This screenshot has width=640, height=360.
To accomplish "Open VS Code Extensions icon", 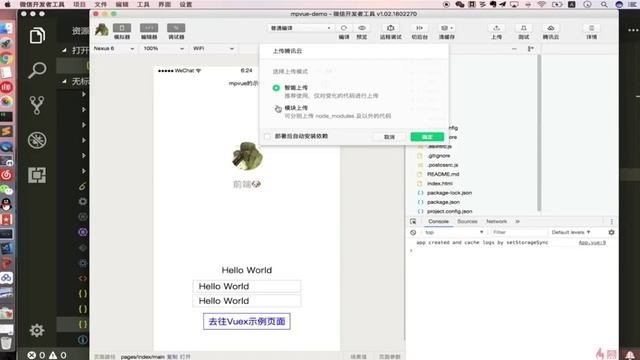I will coord(37,175).
